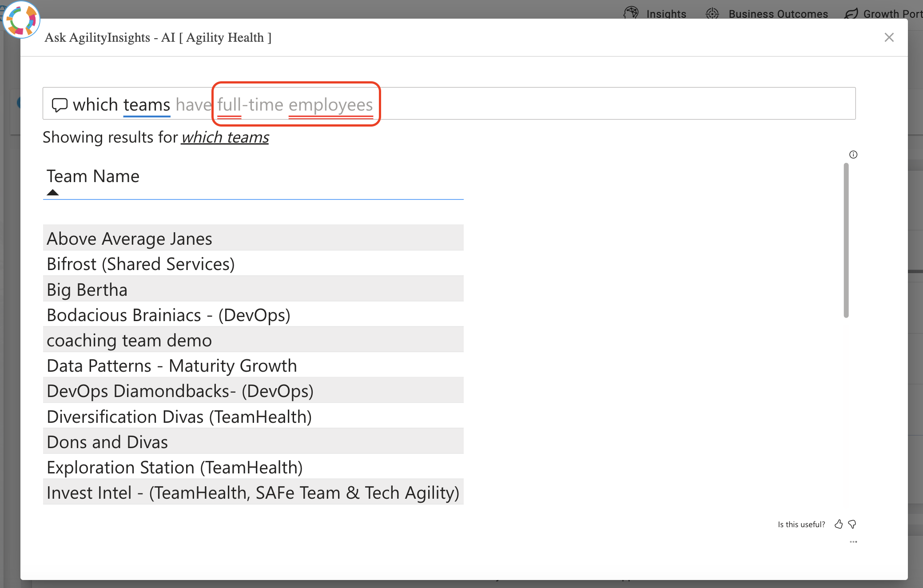923x588 pixels.
Task: Click the underlined word 'teams' in query
Action: click(147, 105)
